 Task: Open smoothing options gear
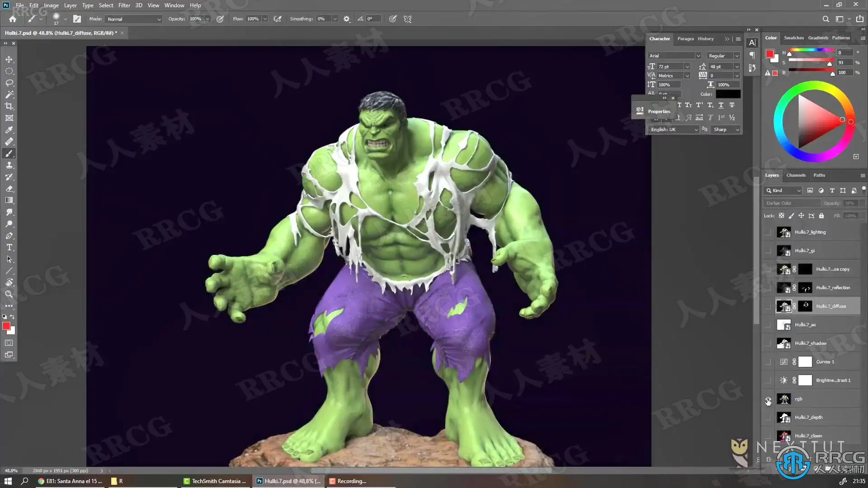coord(347,19)
